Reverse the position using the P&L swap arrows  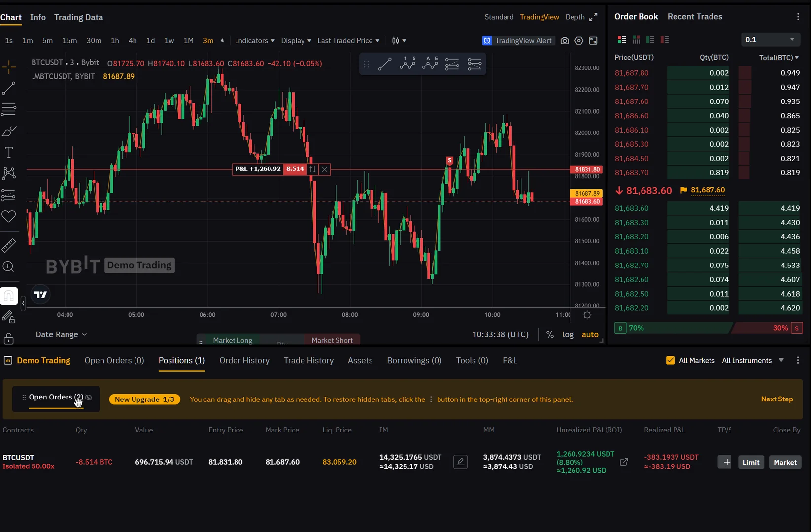coord(312,169)
